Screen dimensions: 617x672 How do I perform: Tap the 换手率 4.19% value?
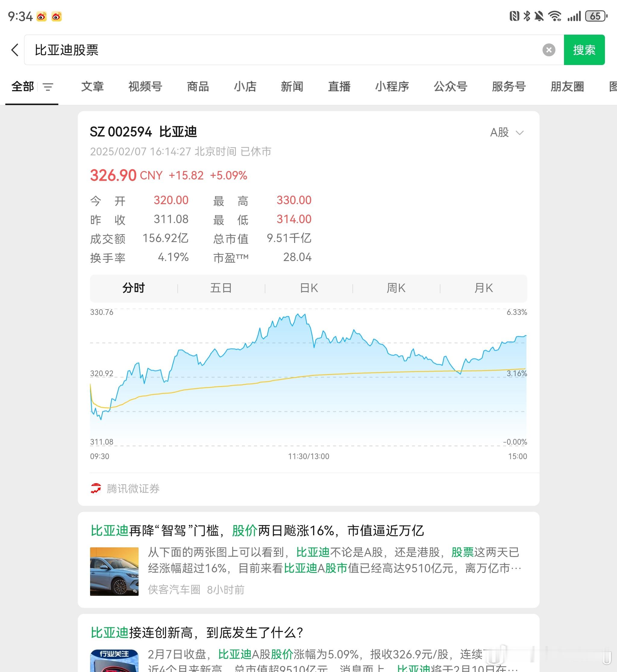[x=173, y=257]
